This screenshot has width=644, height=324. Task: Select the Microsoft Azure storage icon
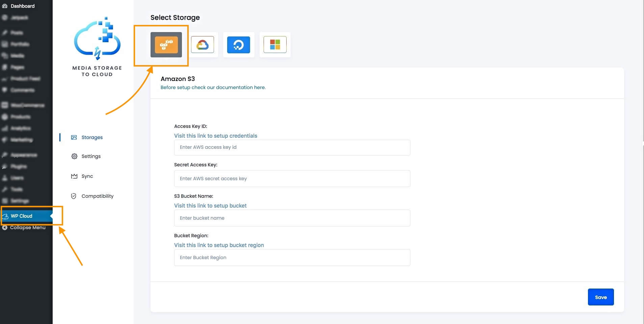pyautogui.click(x=275, y=45)
